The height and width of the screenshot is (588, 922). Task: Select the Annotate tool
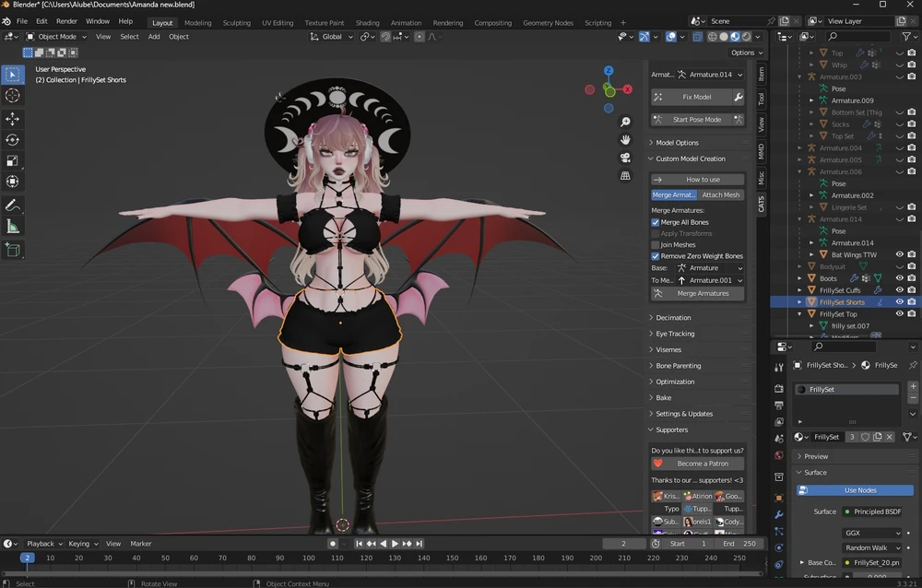[x=12, y=206]
